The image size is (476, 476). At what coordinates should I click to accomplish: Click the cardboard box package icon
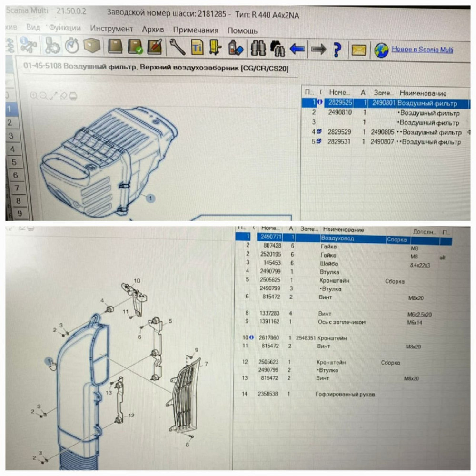click(92, 46)
